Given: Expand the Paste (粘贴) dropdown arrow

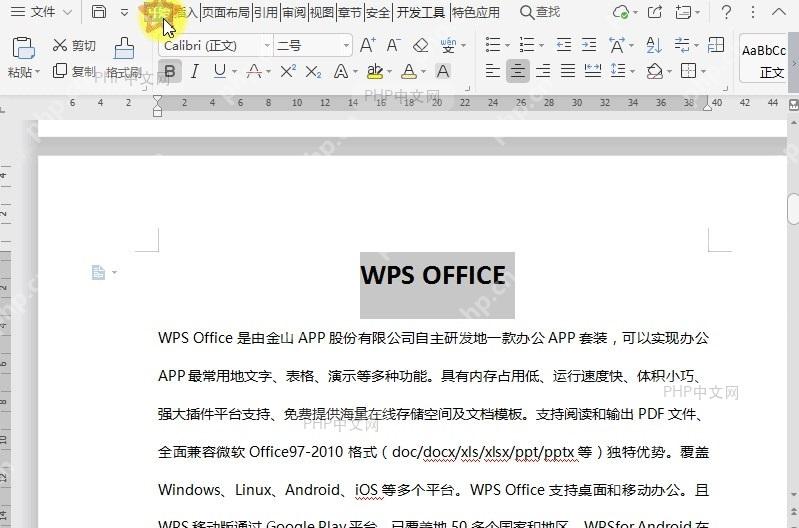Looking at the screenshot, I should [x=37, y=72].
